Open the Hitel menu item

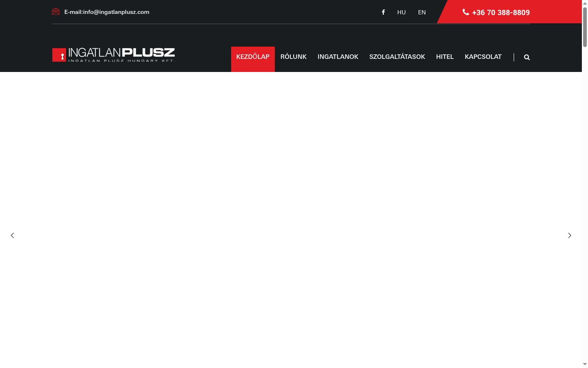point(445,57)
